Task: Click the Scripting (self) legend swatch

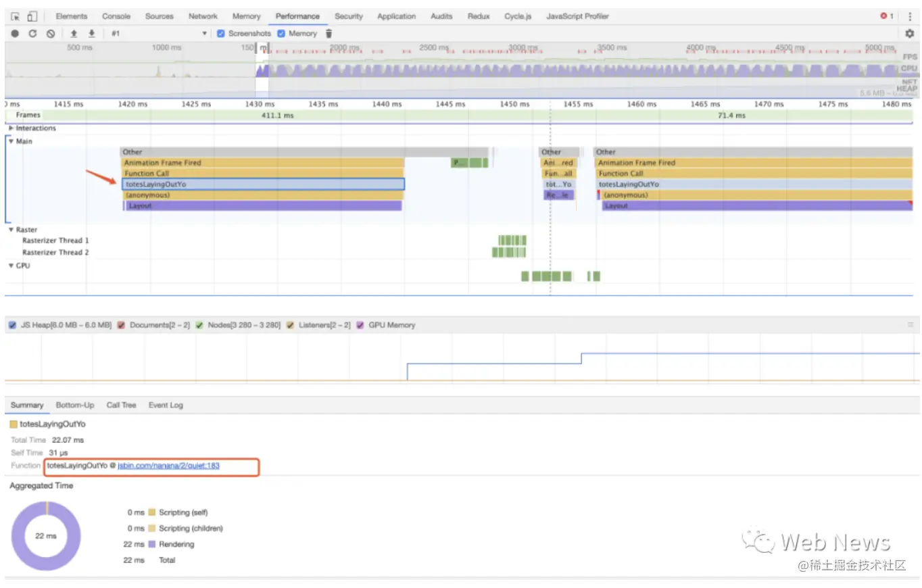Action: coord(151,512)
